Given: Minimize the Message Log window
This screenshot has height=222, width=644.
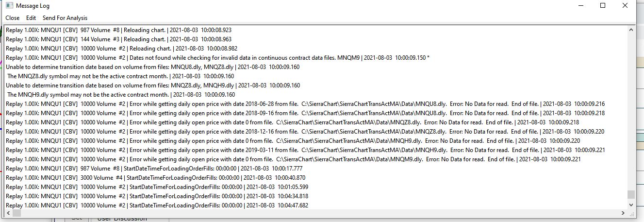Looking at the screenshot, I should point(580,6).
